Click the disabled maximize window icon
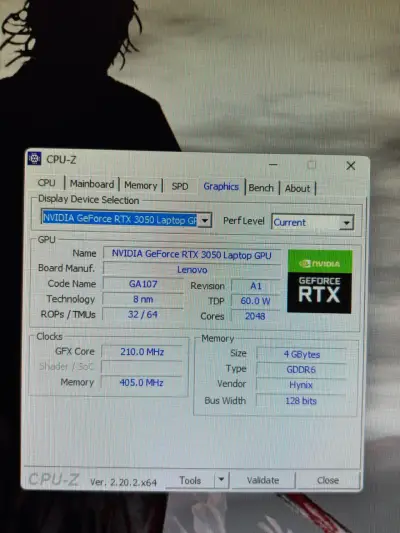Screen dimensions: 400x533 coord(311,165)
